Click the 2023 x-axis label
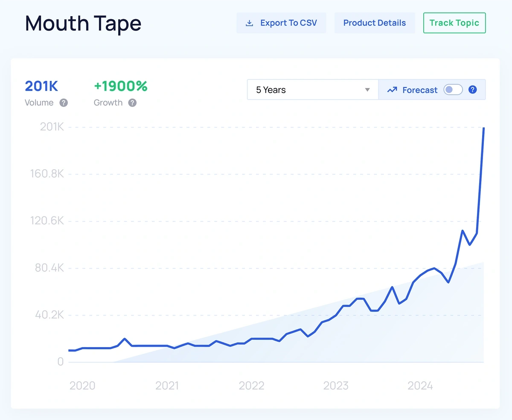This screenshot has width=512, height=420. pyautogui.click(x=336, y=386)
